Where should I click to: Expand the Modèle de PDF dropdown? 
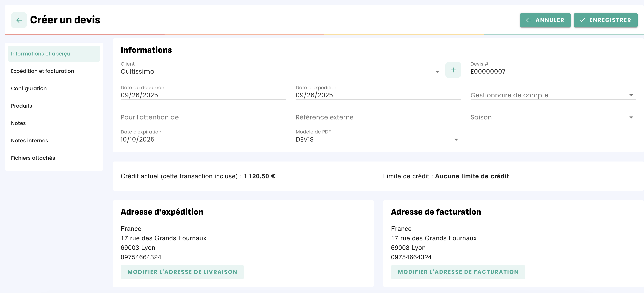point(456,140)
